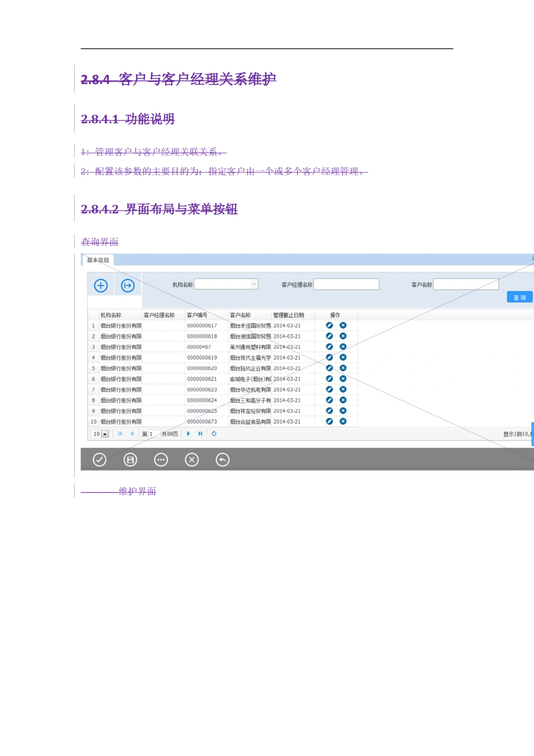This screenshot has width=534, height=756.
Task: Refresh the table with the reload icon
Action: (214, 434)
